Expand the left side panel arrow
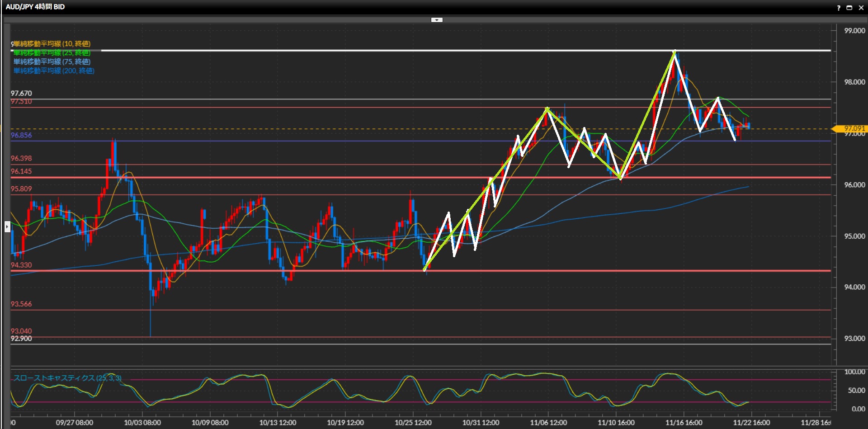Image resolution: width=868 pixels, height=429 pixels. pos(7,226)
